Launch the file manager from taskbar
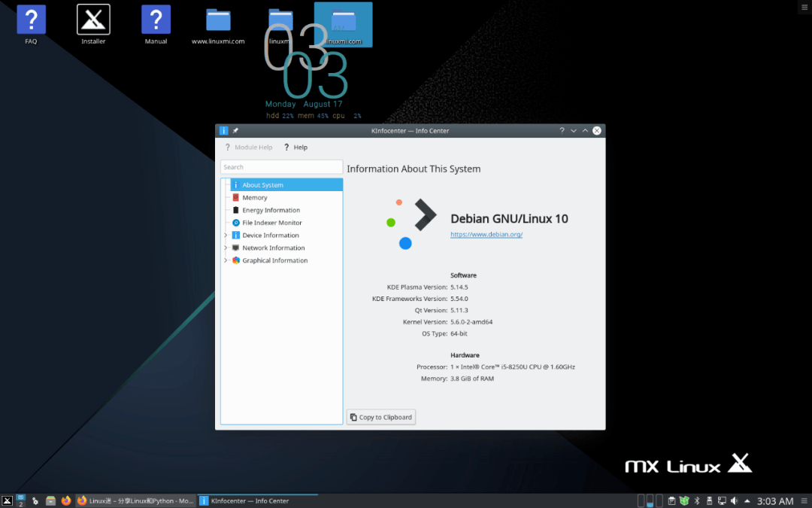The image size is (812, 508). (x=51, y=500)
